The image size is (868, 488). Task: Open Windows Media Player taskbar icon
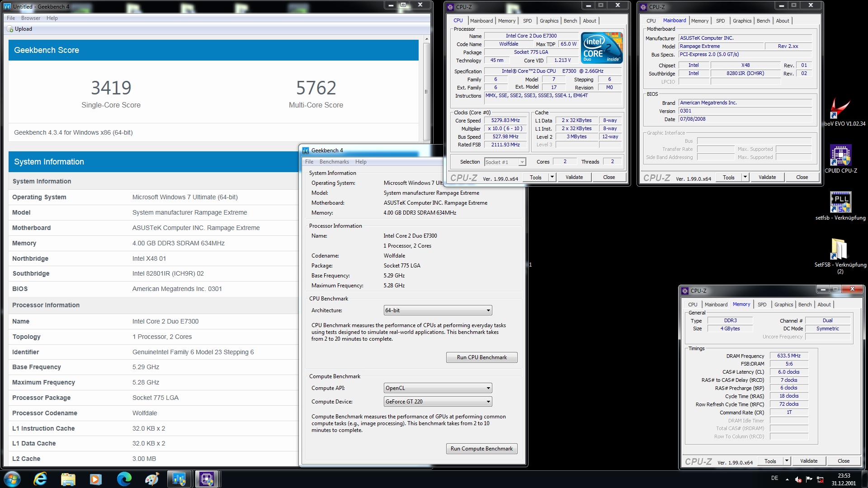(96, 479)
